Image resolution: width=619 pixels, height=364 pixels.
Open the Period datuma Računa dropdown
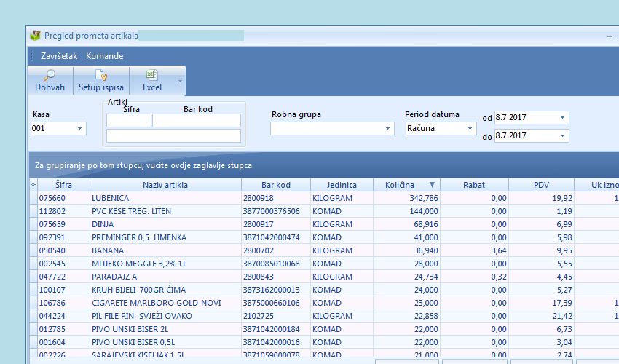tap(470, 129)
